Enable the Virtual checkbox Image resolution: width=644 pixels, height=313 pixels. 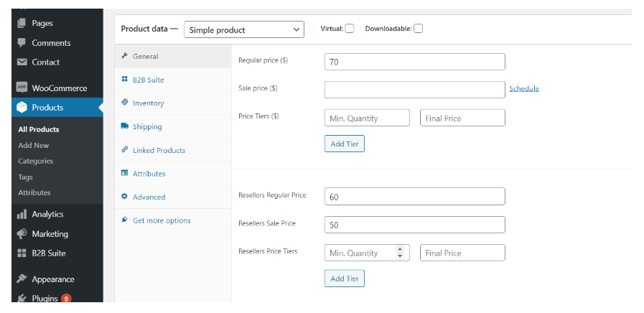[350, 28]
